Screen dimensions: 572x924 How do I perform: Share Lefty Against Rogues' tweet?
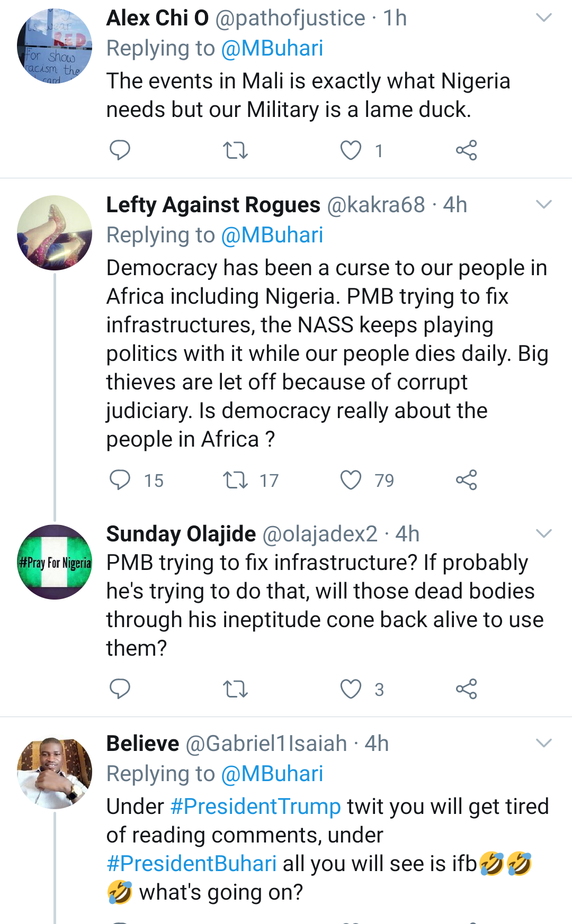pos(466,480)
